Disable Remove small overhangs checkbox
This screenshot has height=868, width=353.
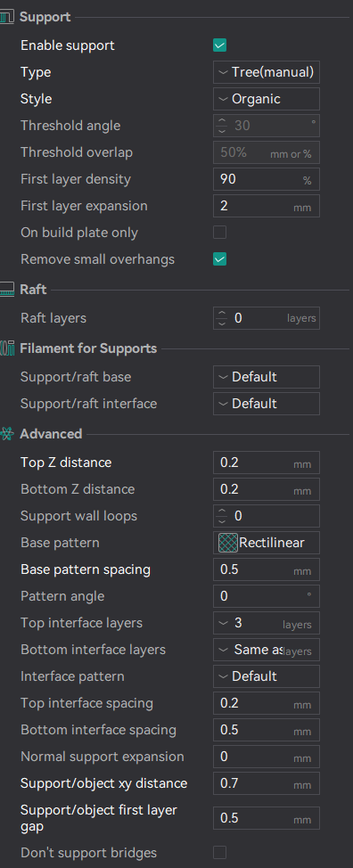pyautogui.click(x=219, y=259)
